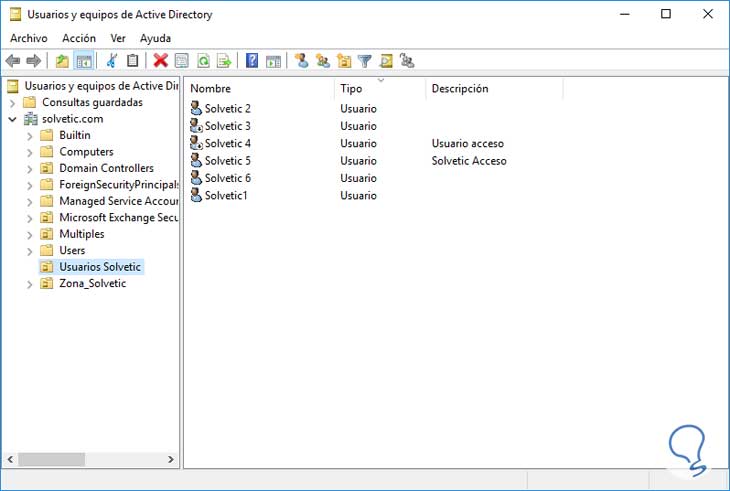The height and width of the screenshot is (491, 730).
Task: Click the export list icon
Action: point(224,61)
